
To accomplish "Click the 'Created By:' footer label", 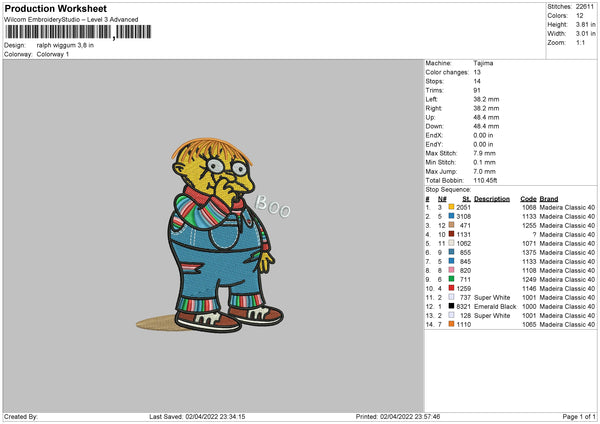I will pos(21,416).
